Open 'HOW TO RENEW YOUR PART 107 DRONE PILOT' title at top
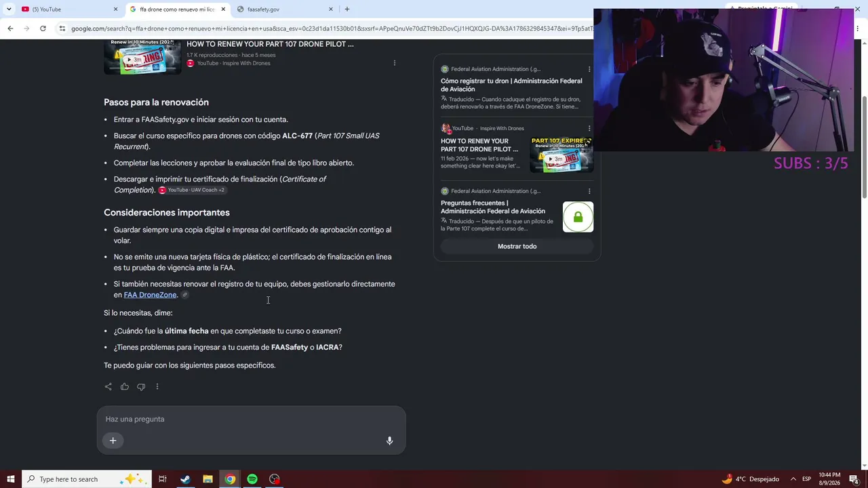The height and width of the screenshot is (488, 868). pos(270,44)
